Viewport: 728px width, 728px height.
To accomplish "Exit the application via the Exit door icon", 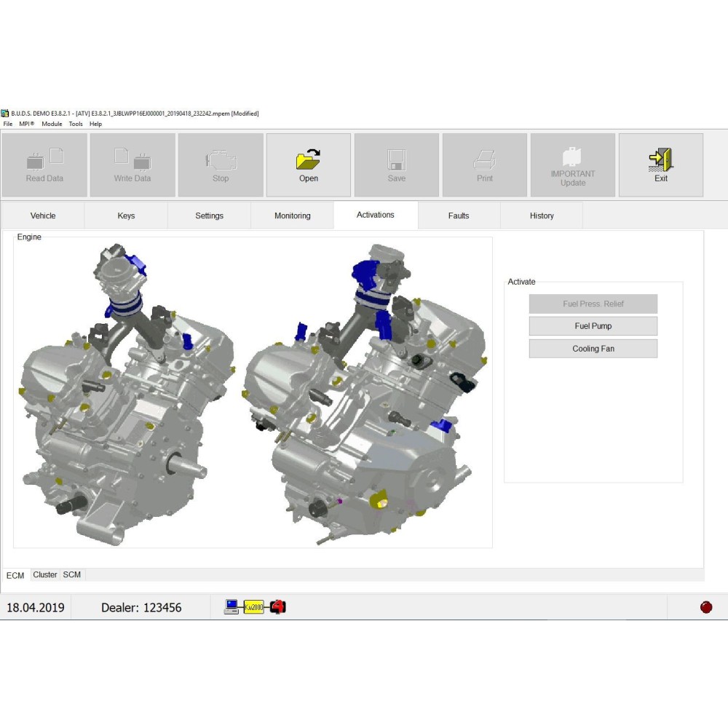I will pos(660,164).
